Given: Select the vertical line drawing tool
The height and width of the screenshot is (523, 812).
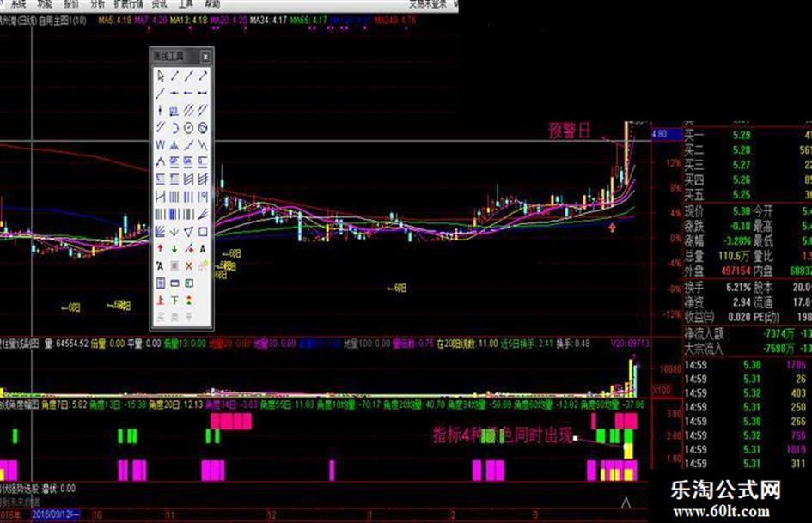Looking at the screenshot, I should pos(160,110).
